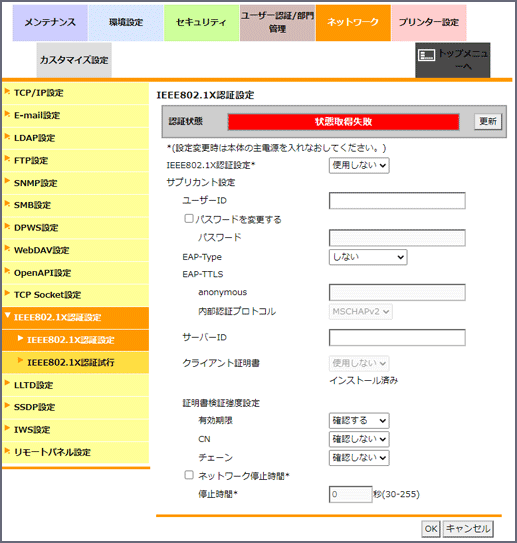Click the 停止時間 seconds input field

click(x=350, y=495)
